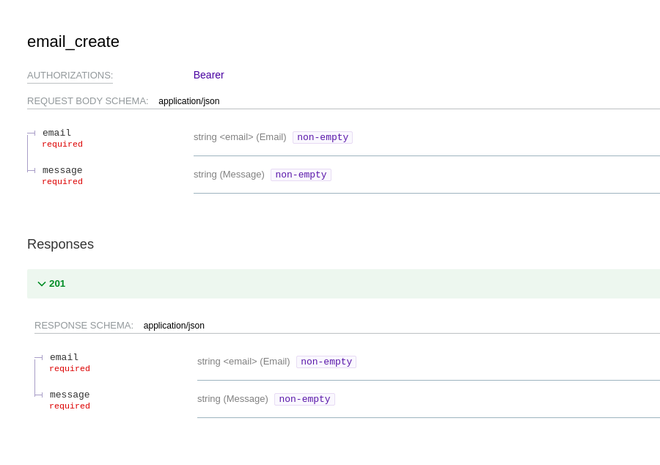Screen dimensions: 660x465
Task: Click non-empty badge on response email field
Action: point(326,362)
